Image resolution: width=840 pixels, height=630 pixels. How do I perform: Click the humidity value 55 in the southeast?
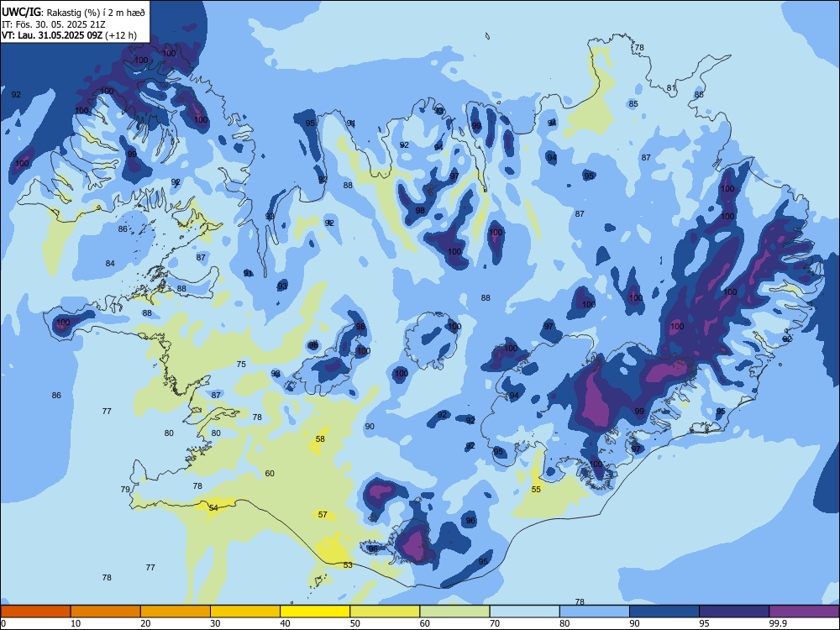[536, 489]
